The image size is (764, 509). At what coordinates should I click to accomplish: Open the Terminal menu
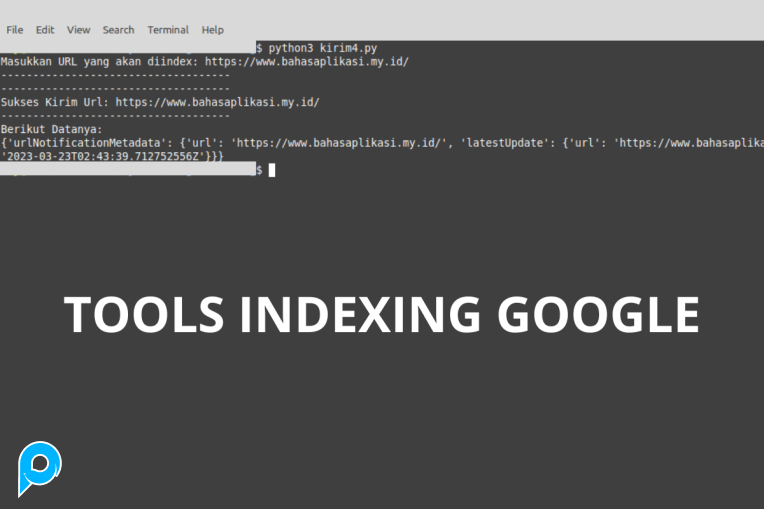click(x=168, y=30)
